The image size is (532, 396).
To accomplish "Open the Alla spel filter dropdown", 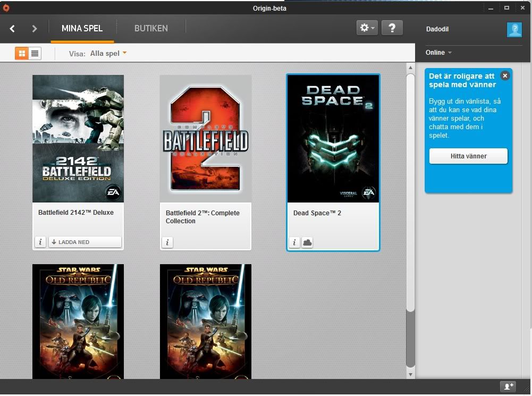I will click(x=108, y=53).
